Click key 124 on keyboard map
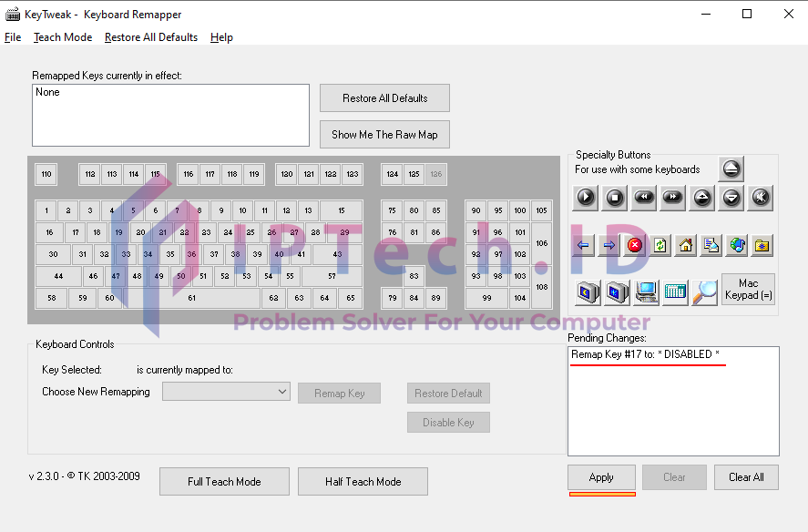 point(392,174)
